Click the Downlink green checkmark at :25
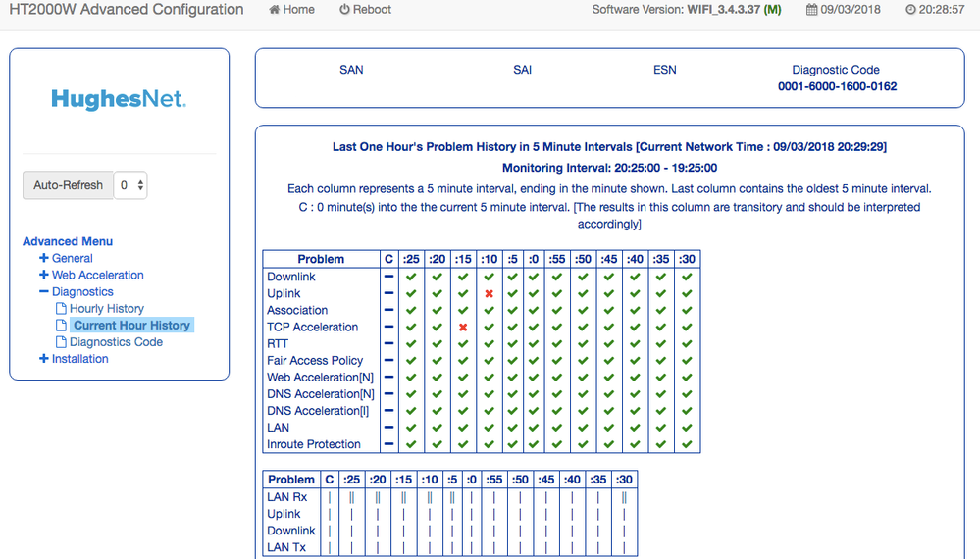 point(411,278)
